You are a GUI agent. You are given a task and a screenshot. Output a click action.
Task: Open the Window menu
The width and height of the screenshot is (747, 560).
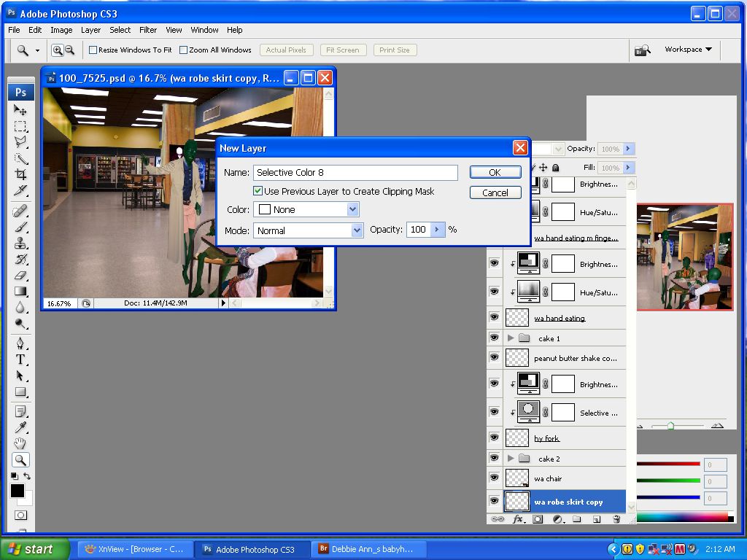point(204,30)
